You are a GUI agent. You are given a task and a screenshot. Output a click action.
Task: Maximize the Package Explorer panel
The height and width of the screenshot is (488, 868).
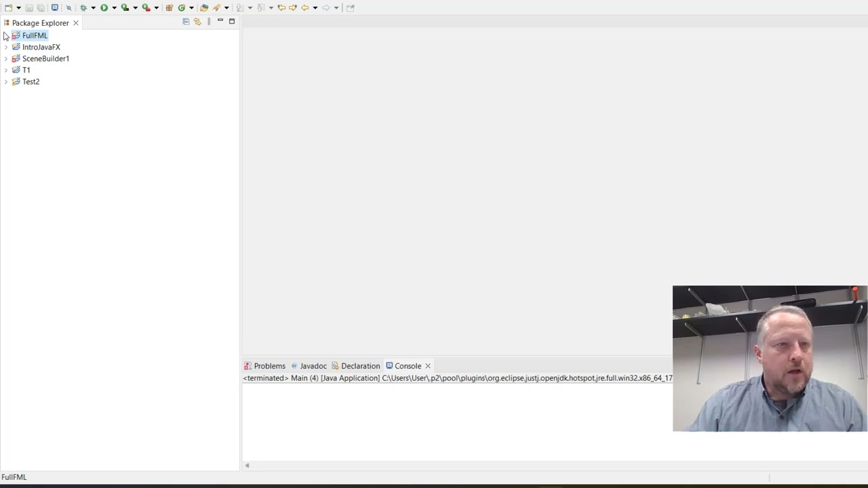pos(231,22)
